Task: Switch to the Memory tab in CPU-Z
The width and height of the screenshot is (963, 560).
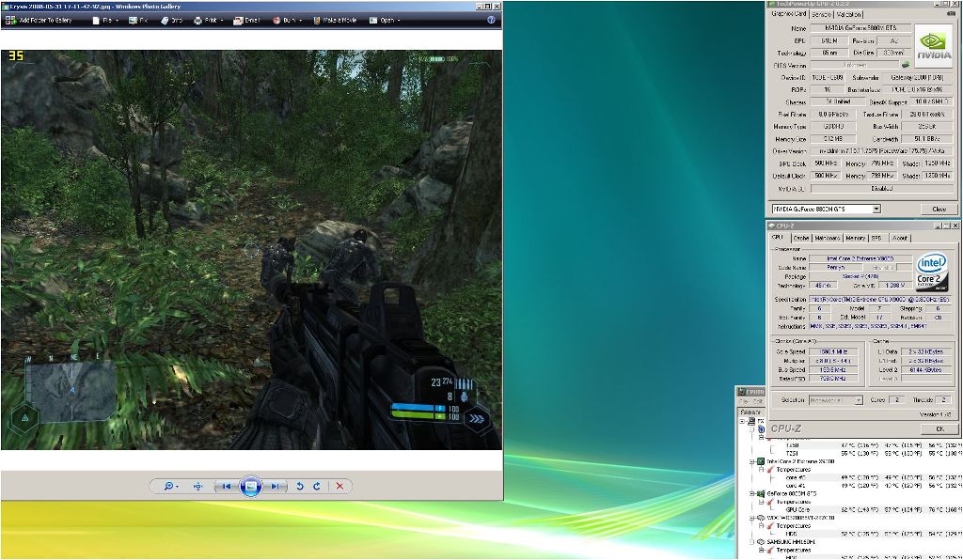Action: coord(855,238)
